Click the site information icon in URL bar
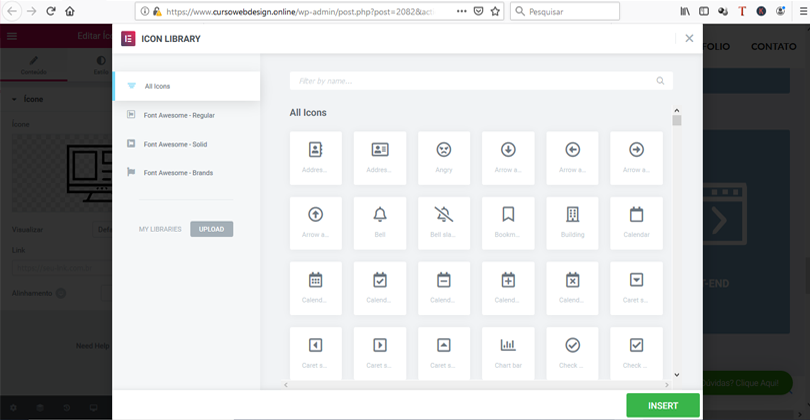The width and height of the screenshot is (810, 420). point(145,11)
